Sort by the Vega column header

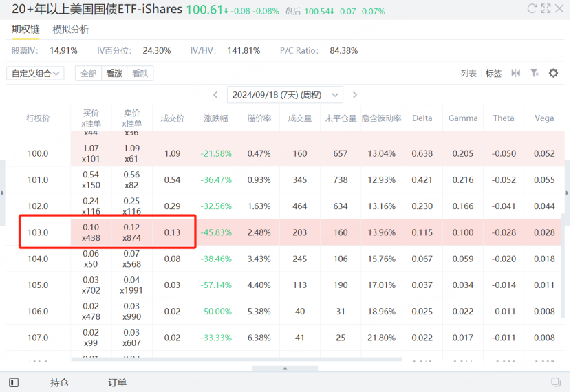[x=544, y=118]
